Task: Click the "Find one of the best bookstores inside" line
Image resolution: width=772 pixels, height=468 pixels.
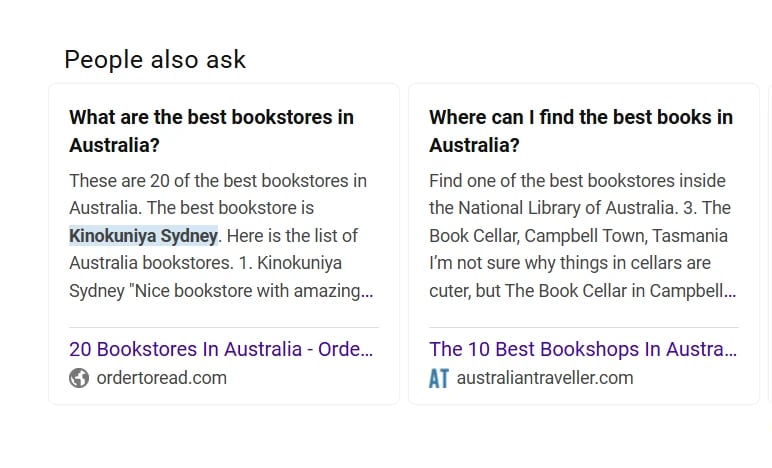Action: click(x=577, y=181)
